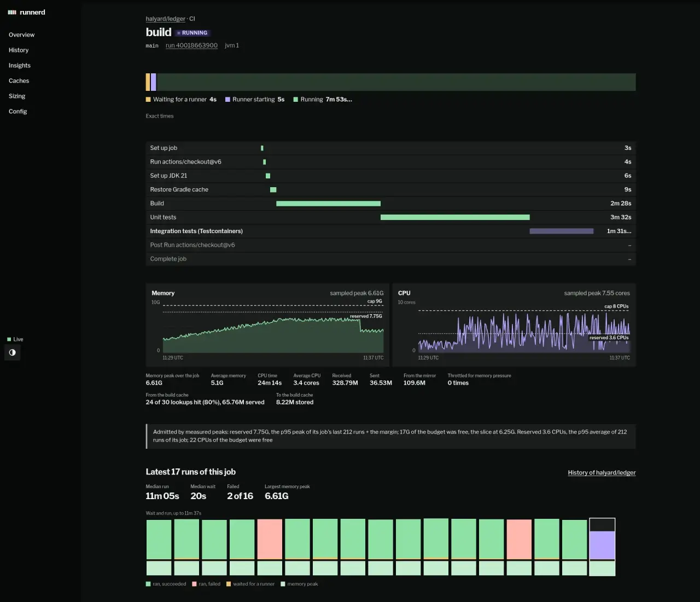Click the Exact times toggle
Image resolution: width=700 pixels, height=602 pixels.
click(x=160, y=116)
